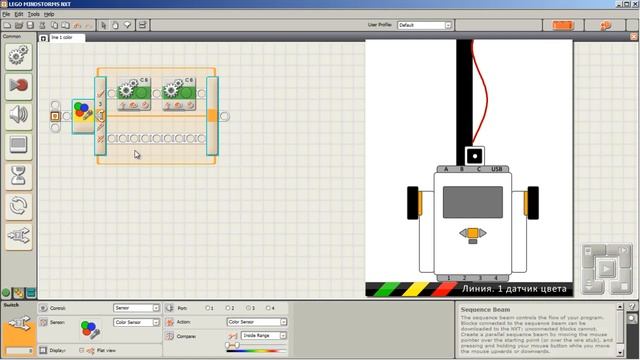
Task: Click the Copy toolbar icon
Action: (54, 25)
